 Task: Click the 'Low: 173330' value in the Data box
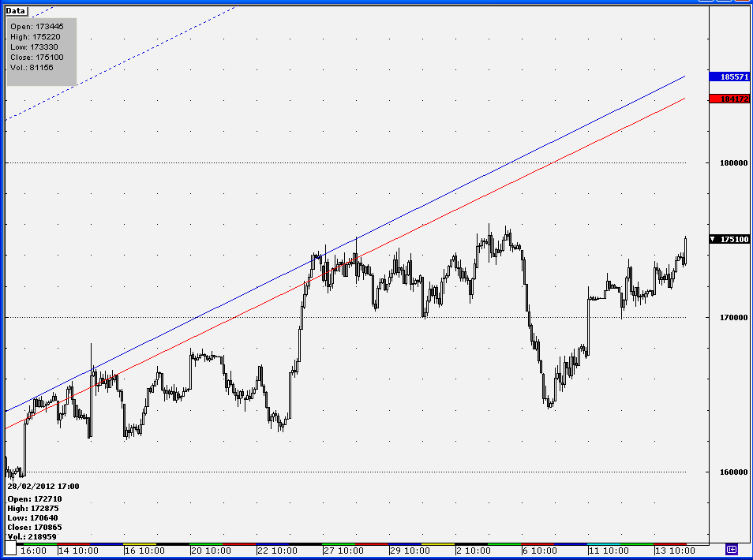pos(34,47)
